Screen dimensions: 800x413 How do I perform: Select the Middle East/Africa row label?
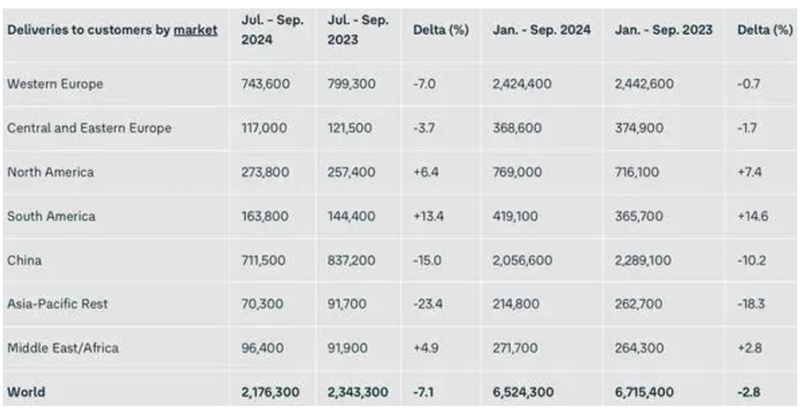pyautogui.click(x=62, y=347)
